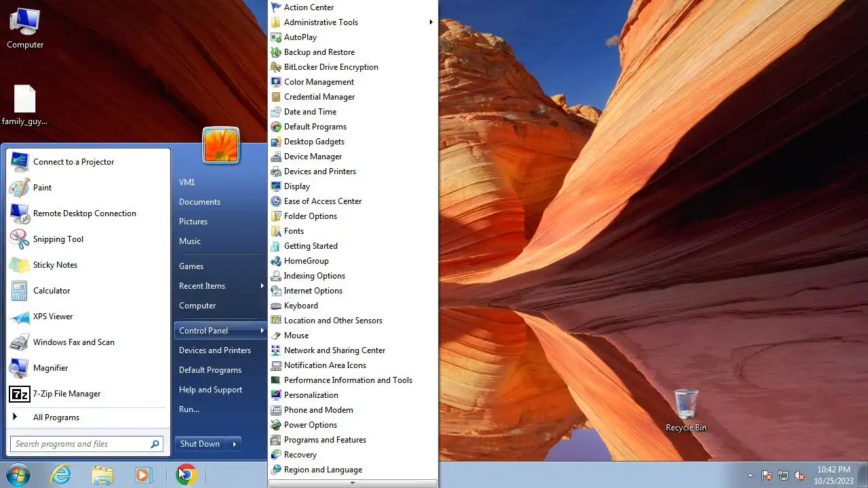
Task: Click the Start orb button
Action: click(18, 474)
